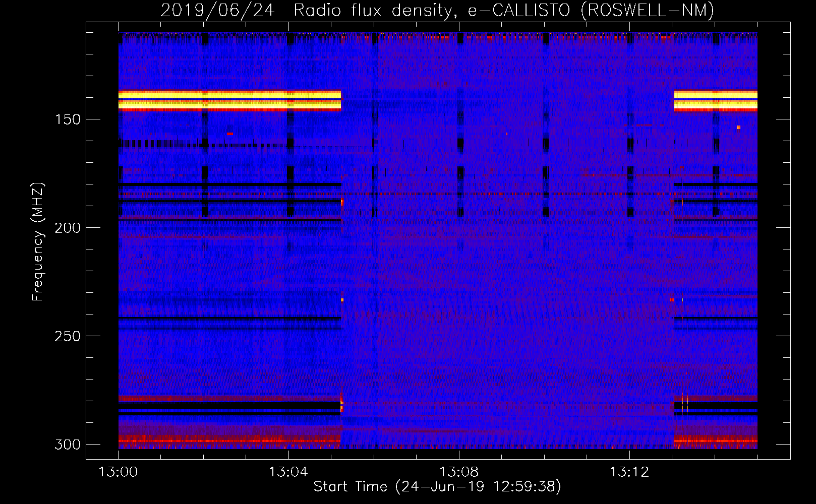Click the 250 frequency tick label
Screen dimensions: 816x504
(68, 336)
